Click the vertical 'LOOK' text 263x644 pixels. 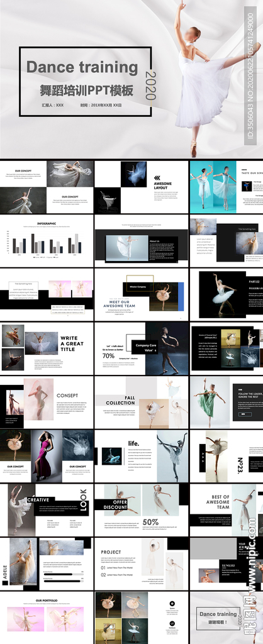[84, 499]
